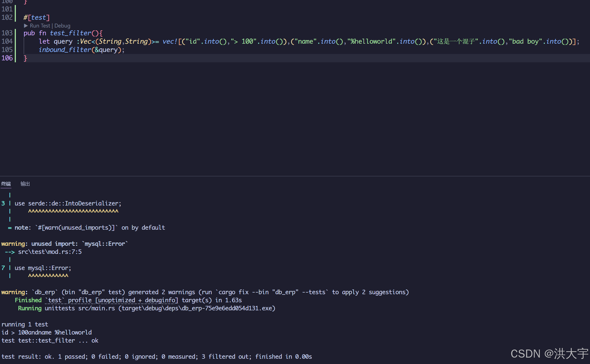Click the 'let query' declaration
Image resolution: width=590 pixels, height=364 pixels.
(x=56, y=41)
